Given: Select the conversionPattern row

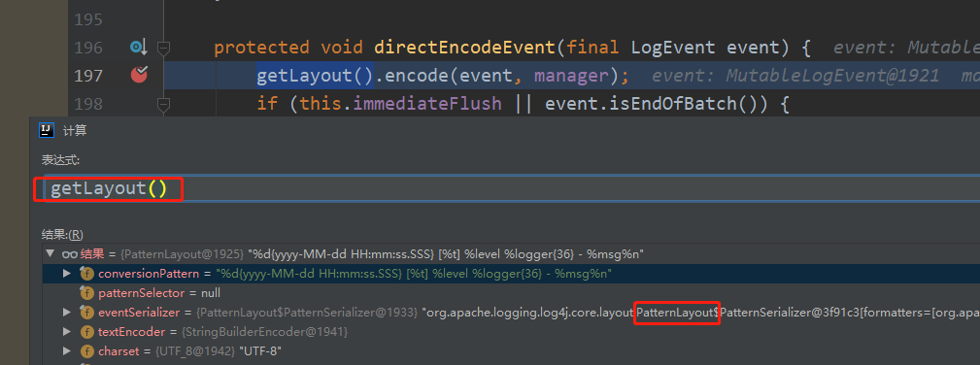Looking at the screenshot, I should (511, 274).
